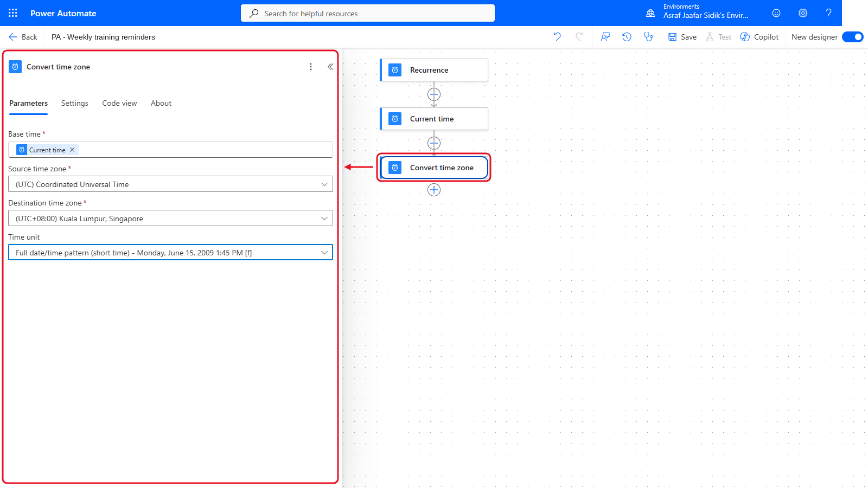Image resolution: width=868 pixels, height=488 pixels.
Task: Click the Copilot icon in the toolbar
Action: pyautogui.click(x=745, y=37)
